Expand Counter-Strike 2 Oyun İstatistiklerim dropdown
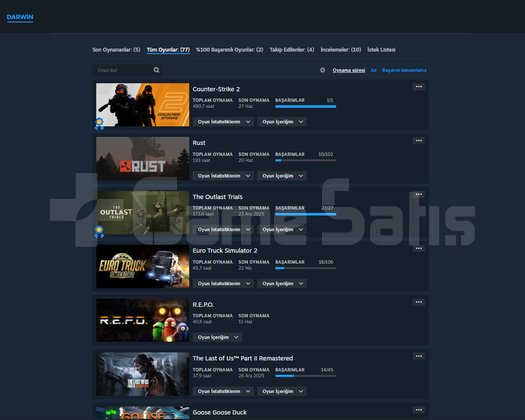Screen dimensions: 525x420 [x=223, y=122]
